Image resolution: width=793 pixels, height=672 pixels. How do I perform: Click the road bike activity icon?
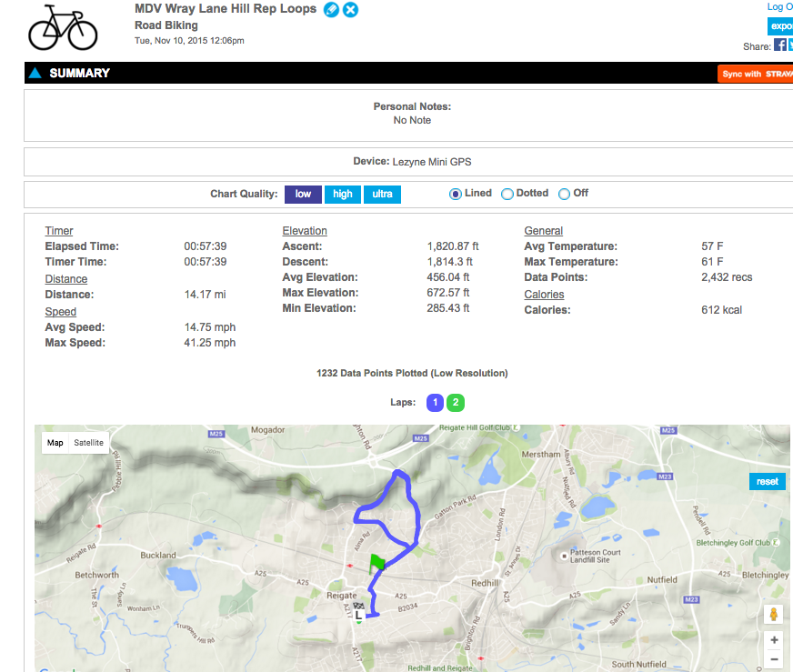pyautogui.click(x=62, y=29)
